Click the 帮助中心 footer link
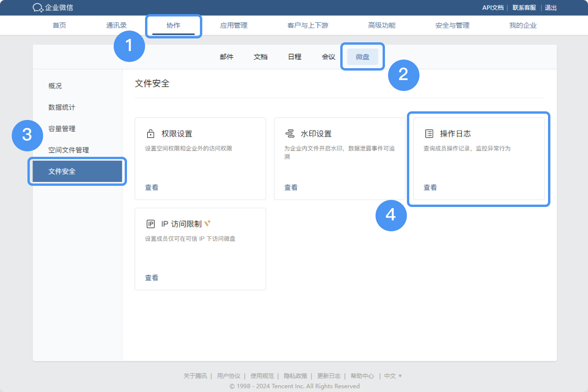 (x=362, y=376)
